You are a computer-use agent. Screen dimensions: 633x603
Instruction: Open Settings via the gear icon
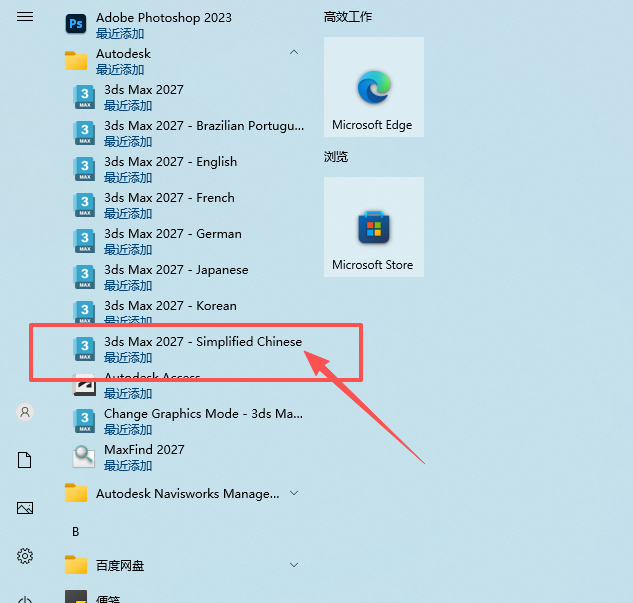coord(25,556)
